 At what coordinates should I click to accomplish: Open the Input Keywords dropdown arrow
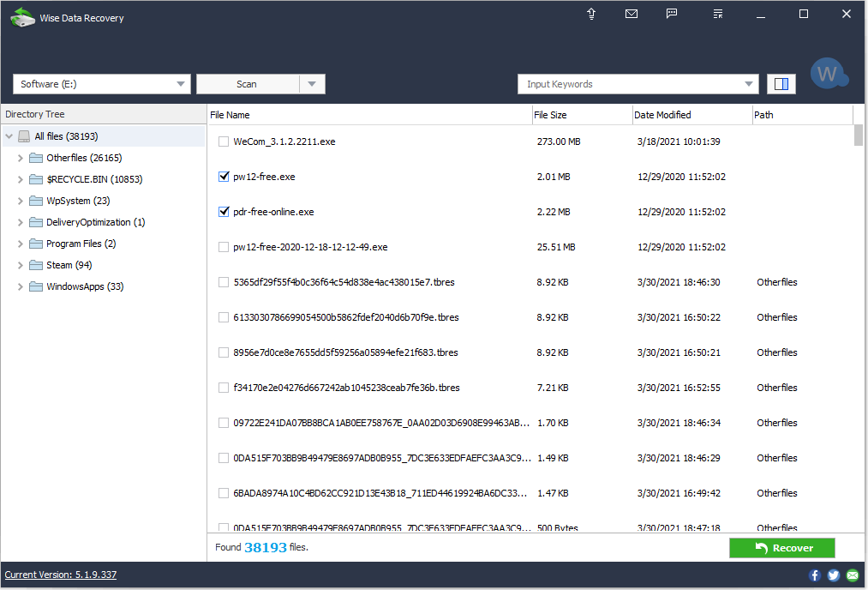(x=748, y=84)
